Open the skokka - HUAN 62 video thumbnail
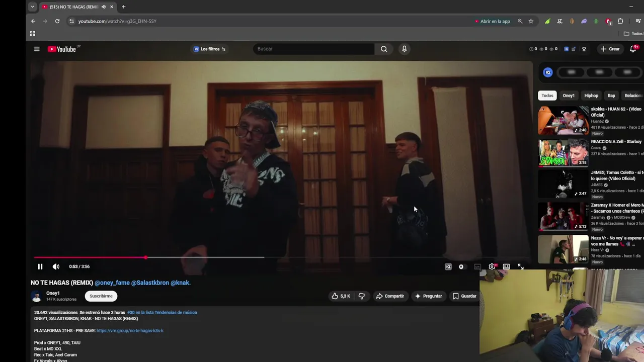The image size is (644, 362). click(563, 120)
